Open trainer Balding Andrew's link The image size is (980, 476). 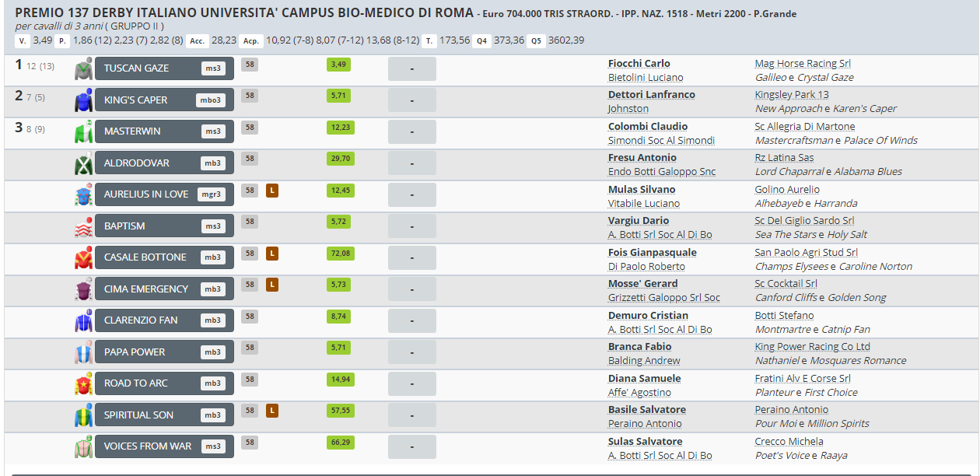643,361
